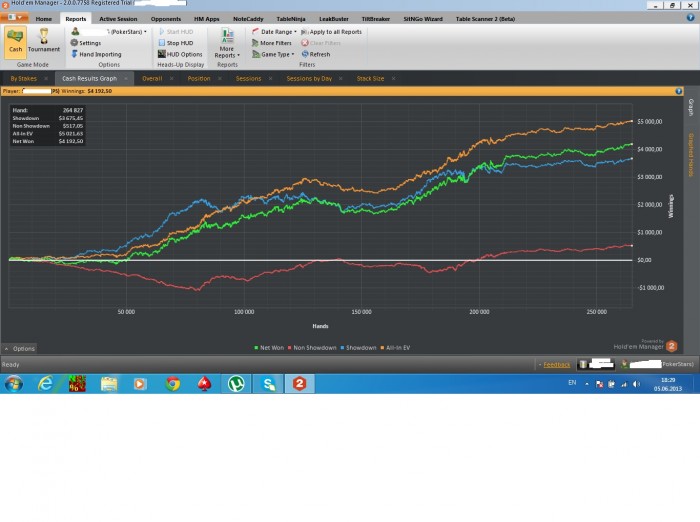This screenshot has width=700, height=522.
Task: Open HM Apps ribbon tab
Action: coord(206,19)
